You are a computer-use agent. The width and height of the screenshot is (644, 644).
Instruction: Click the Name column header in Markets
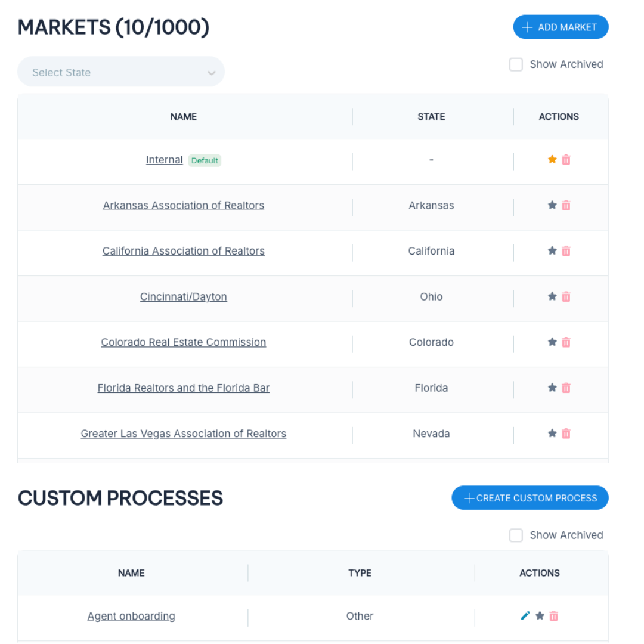click(184, 117)
